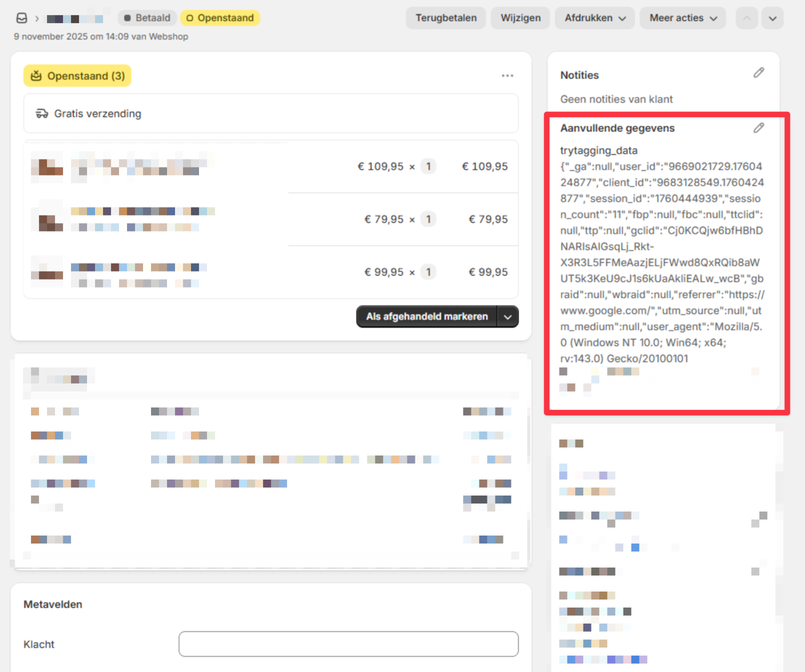This screenshot has height=672, width=805.
Task: Go to next order with down arrow
Action: pyautogui.click(x=773, y=18)
